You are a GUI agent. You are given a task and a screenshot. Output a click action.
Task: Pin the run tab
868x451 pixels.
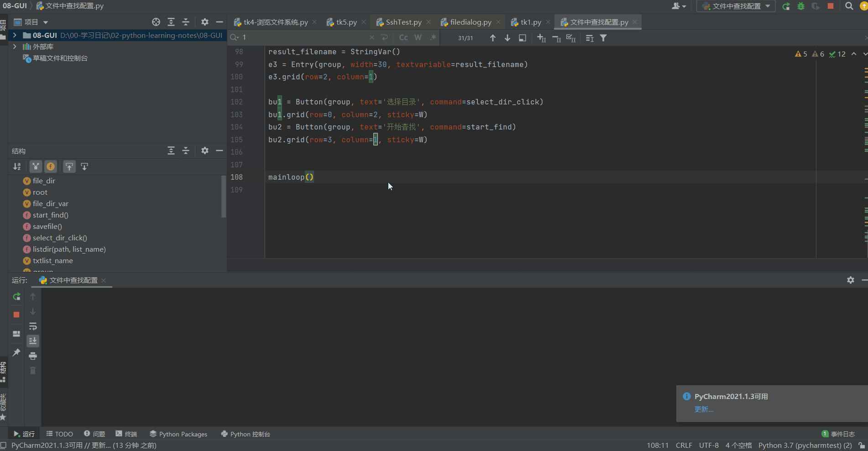point(16,352)
